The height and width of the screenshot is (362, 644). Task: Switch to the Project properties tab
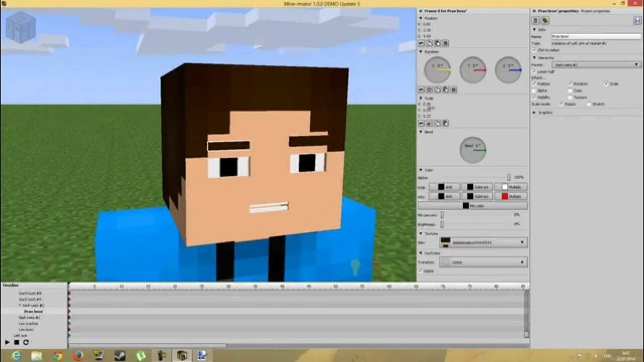click(595, 11)
